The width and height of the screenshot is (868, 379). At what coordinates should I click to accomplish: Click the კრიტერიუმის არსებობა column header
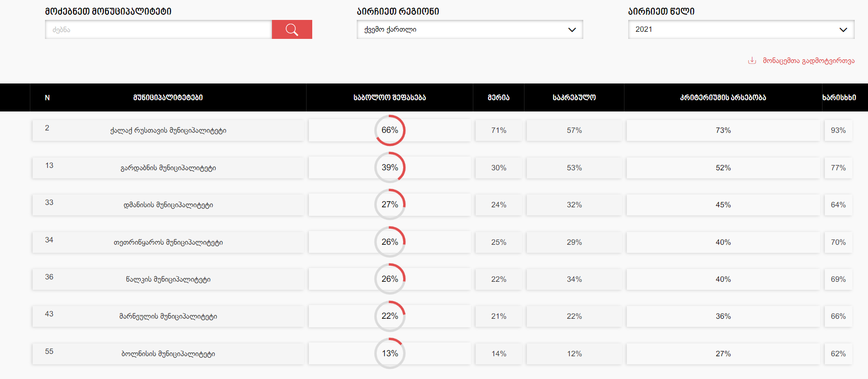pyautogui.click(x=723, y=98)
